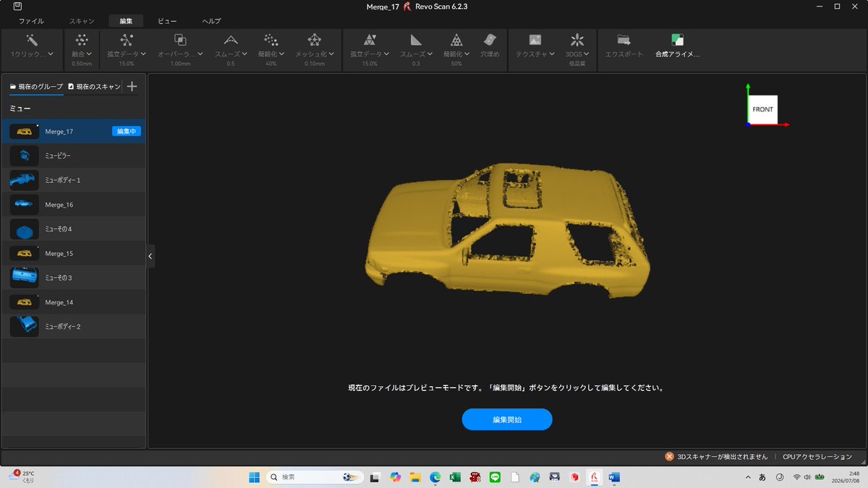The image size is (868, 488).
Task: Select the Merge_17 thumbnail
Action: [25, 132]
